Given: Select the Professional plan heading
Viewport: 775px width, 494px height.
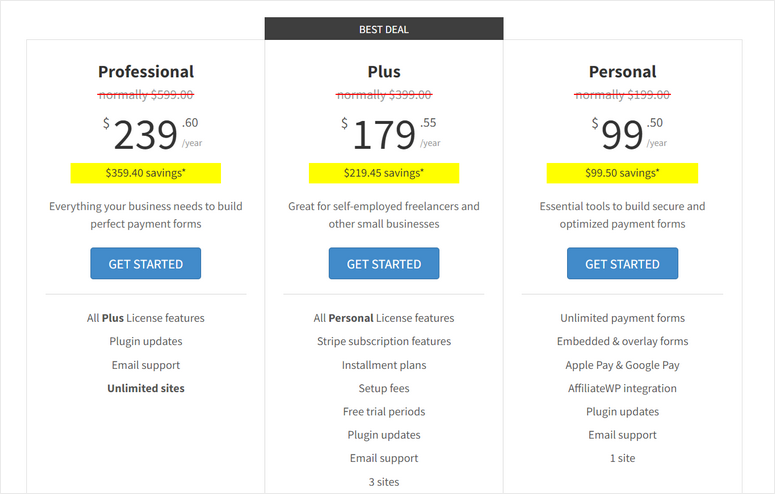Looking at the screenshot, I should point(146,72).
